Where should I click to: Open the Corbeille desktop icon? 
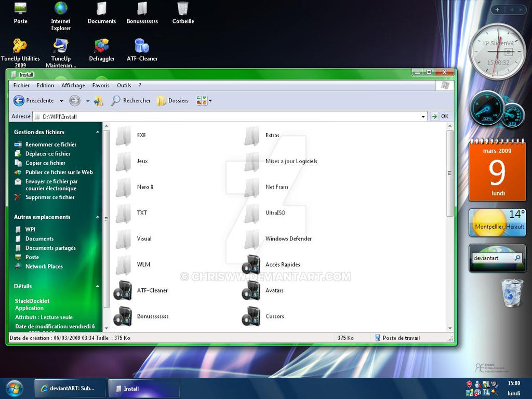(183, 12)
